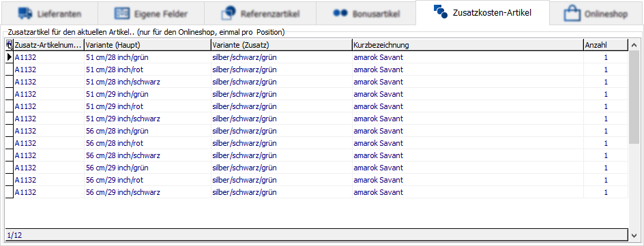Click amarok Savant in the 51 cm/28 inch/rot row
Viewport: 644px width, 246px height.
(x=378, y=70)
